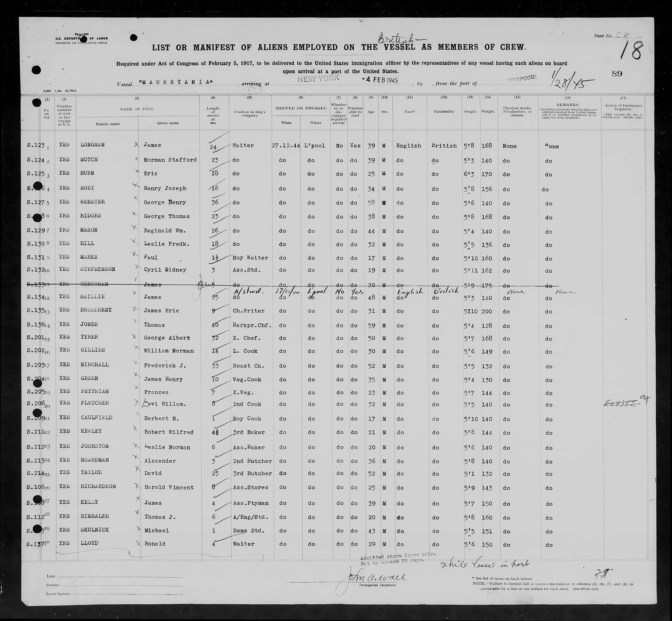Click the position "Barkpr.Chf."

pos(252,325)
